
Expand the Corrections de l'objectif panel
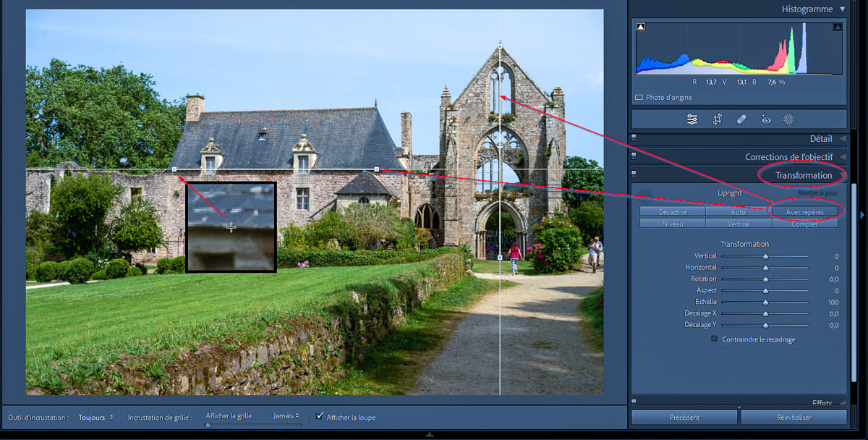pos(842,156)
